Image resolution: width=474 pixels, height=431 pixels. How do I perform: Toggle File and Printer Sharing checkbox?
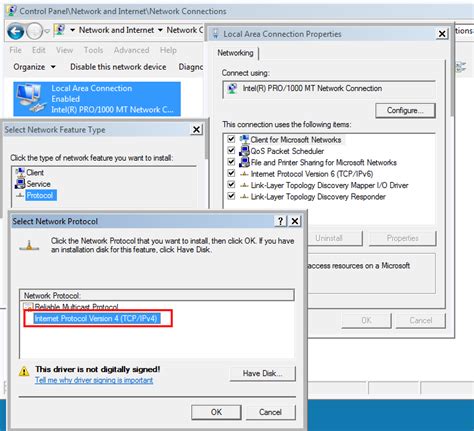pos(231,162)
